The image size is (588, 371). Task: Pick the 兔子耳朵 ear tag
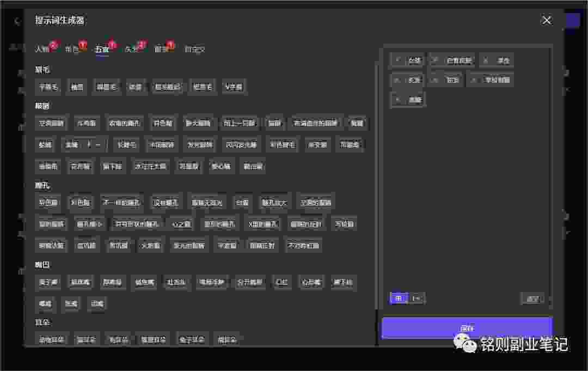pyautogui.click(x=192, y=339)
